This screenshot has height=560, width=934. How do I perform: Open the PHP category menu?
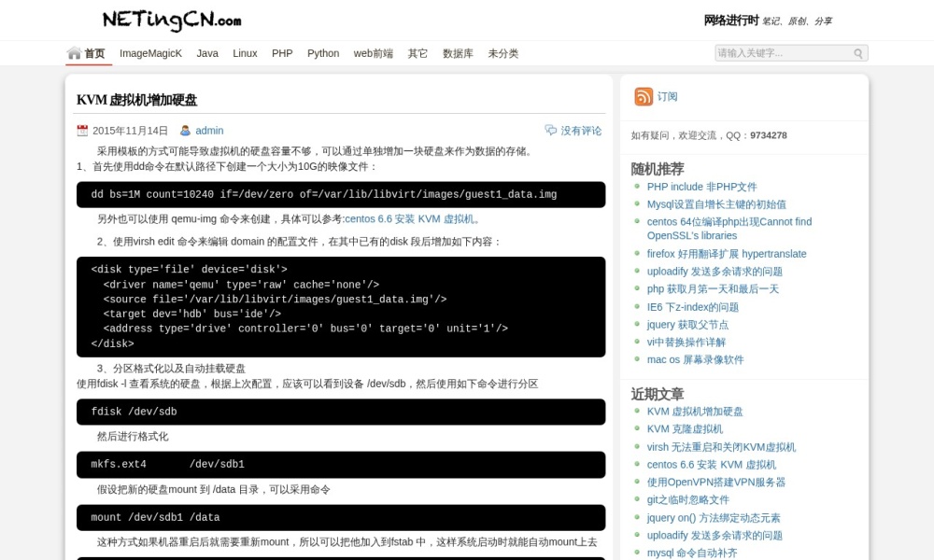(x=282, y=53)
